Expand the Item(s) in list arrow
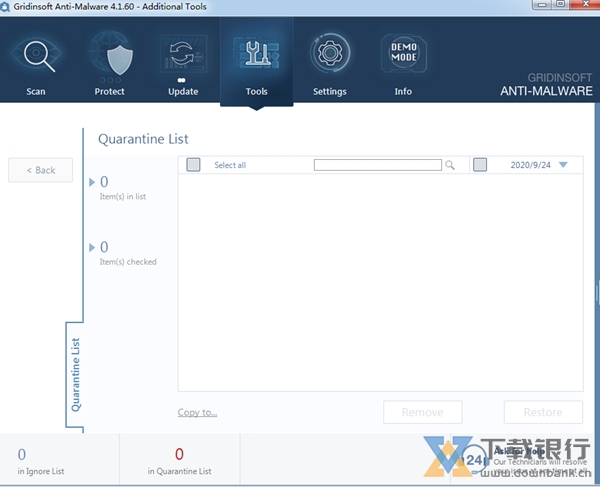The height and width of the screenshot is (487, 600). point(92,182)
